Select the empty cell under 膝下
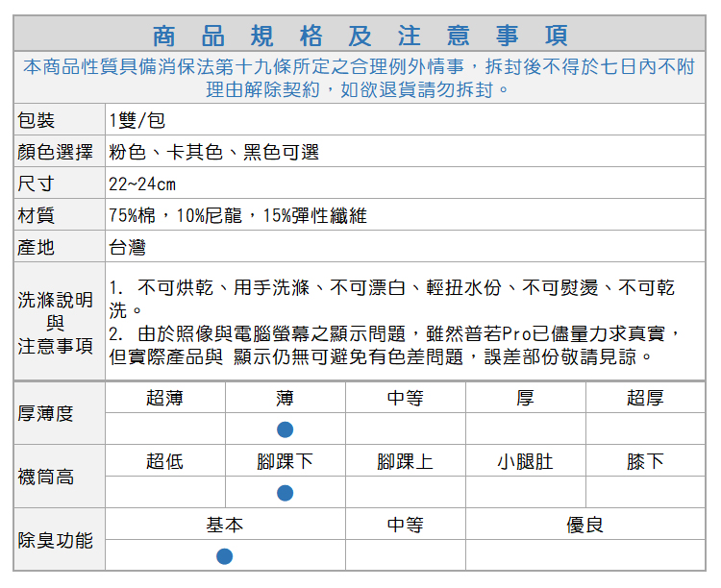Screen dimensions: 721x588 click(645, 493)
